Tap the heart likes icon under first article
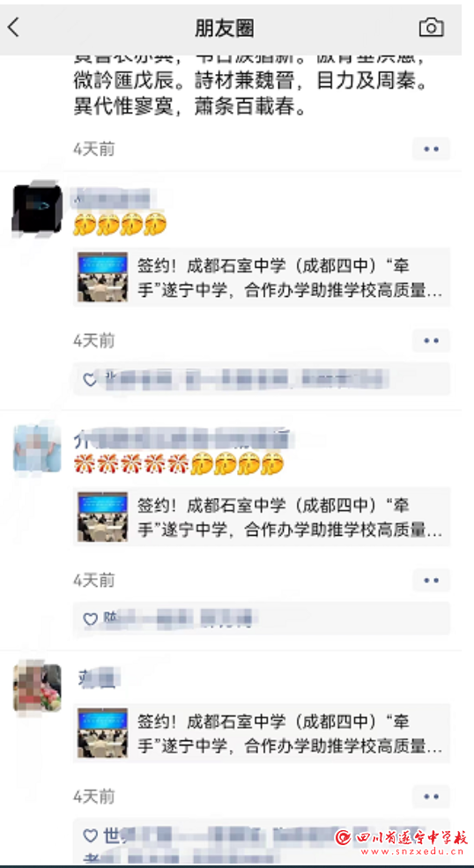 (x=90, y=380)
